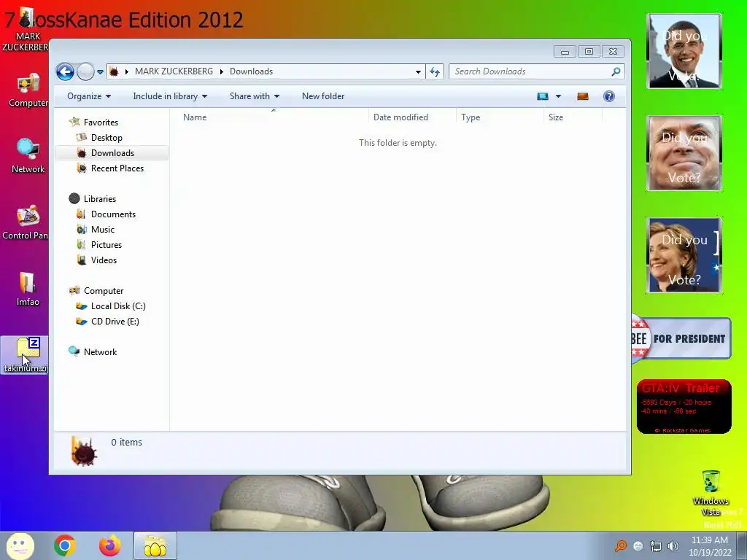Open the recent pages dropdown arrow
The image size is (747, 560).
click(x=100, y=72)
